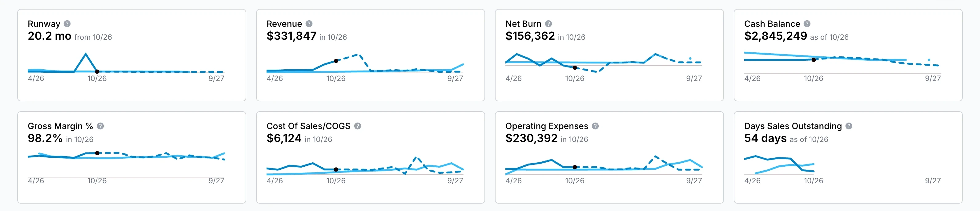Click the 9/27 axis label on Cash Balance chart
Screen dimensions: 980x211
(933, 79)
